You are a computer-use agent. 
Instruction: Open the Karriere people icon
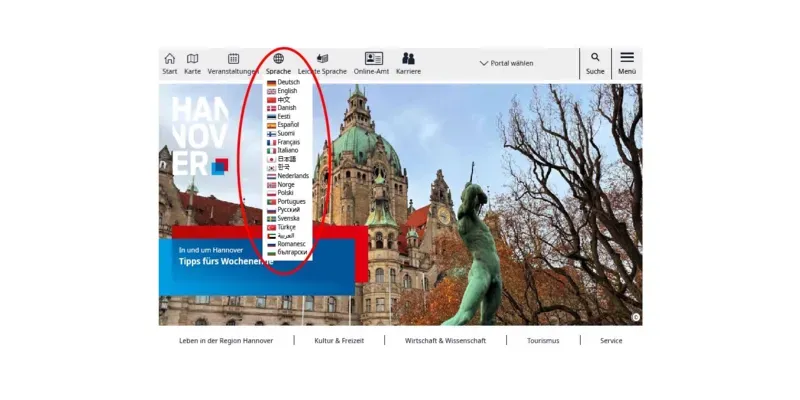click(408, 58)
